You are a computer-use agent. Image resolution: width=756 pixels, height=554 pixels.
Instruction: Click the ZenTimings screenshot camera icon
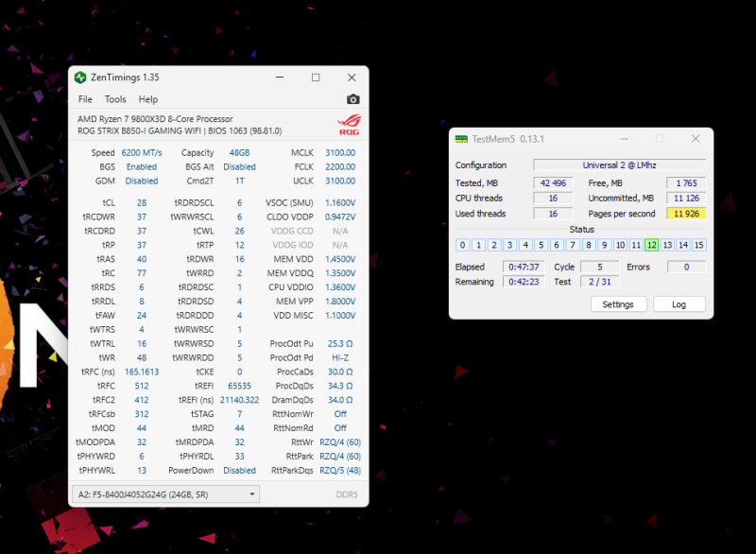coord(352,99)
